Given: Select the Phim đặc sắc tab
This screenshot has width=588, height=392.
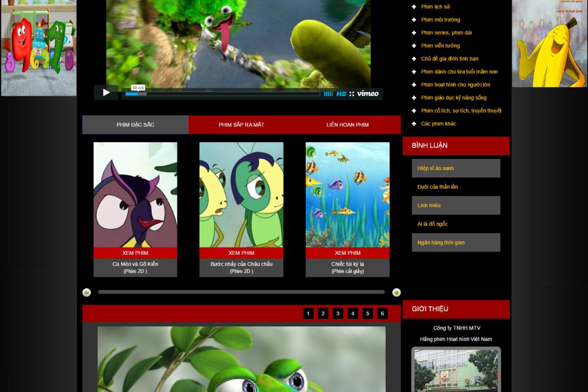Looking at the screenshot, I should 135,125.
